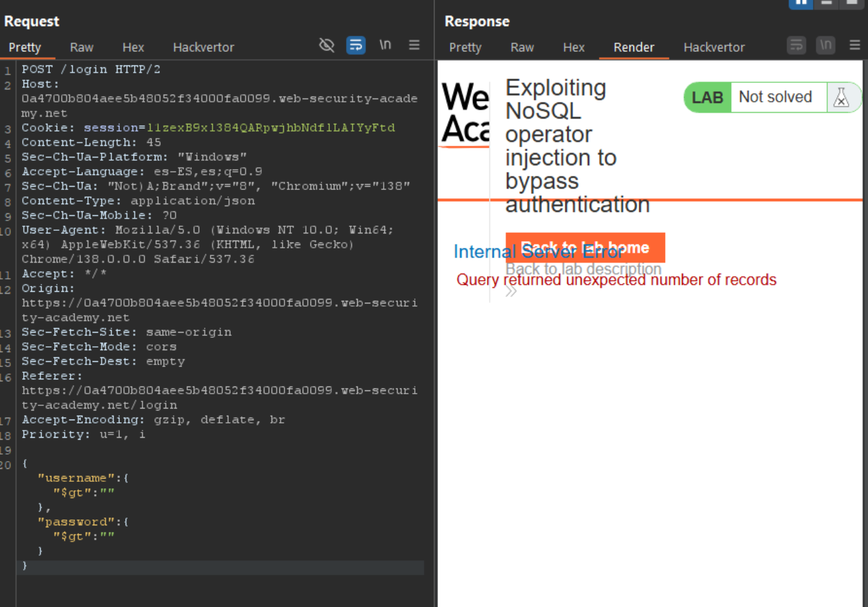This screenshot has height=607, width=868.
Task: Open the Request panel hamburger menu
Action: [x=414, y=45]
